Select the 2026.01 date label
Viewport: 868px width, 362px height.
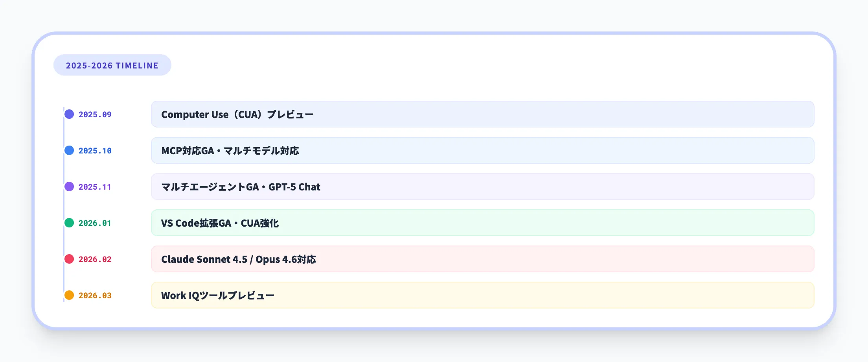95,223
